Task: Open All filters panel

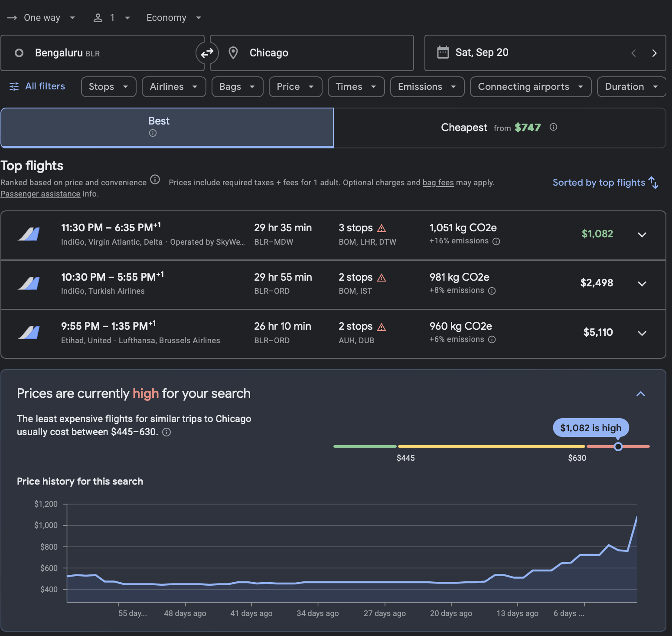Action: (x=37, y=86)
